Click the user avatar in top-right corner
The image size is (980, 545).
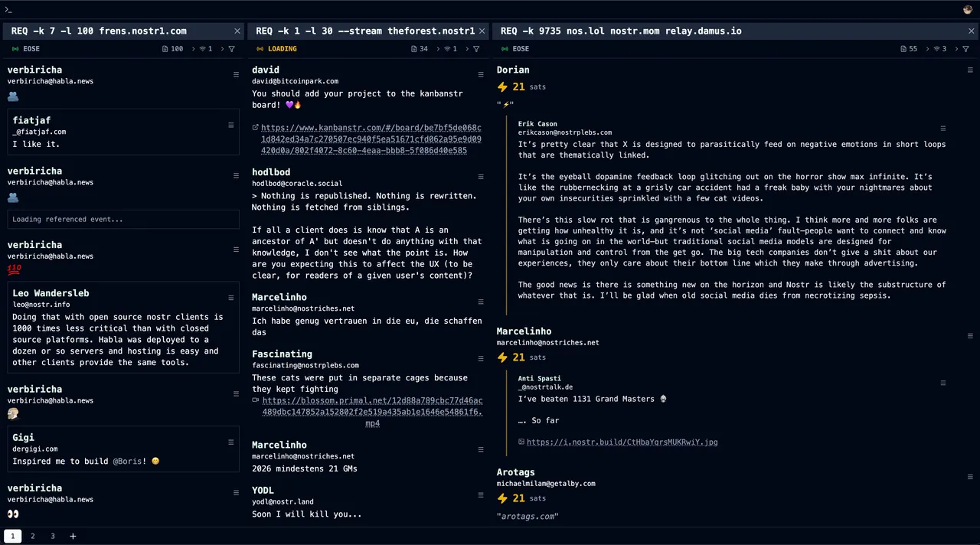pos(968,10)
